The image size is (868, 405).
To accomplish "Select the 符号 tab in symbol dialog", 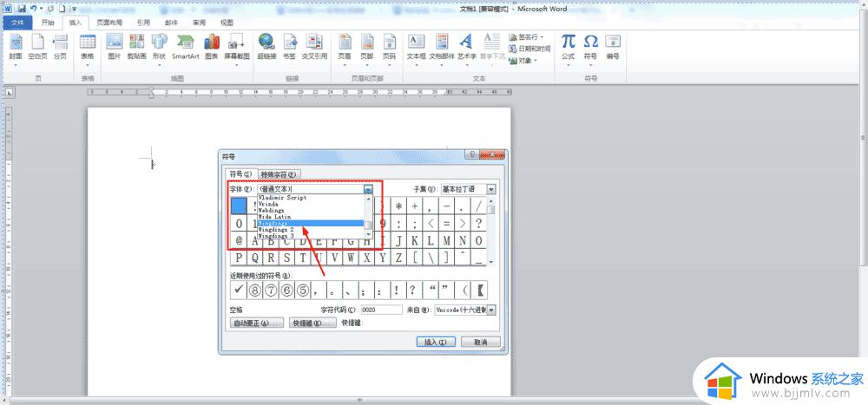I will [240, 173].
